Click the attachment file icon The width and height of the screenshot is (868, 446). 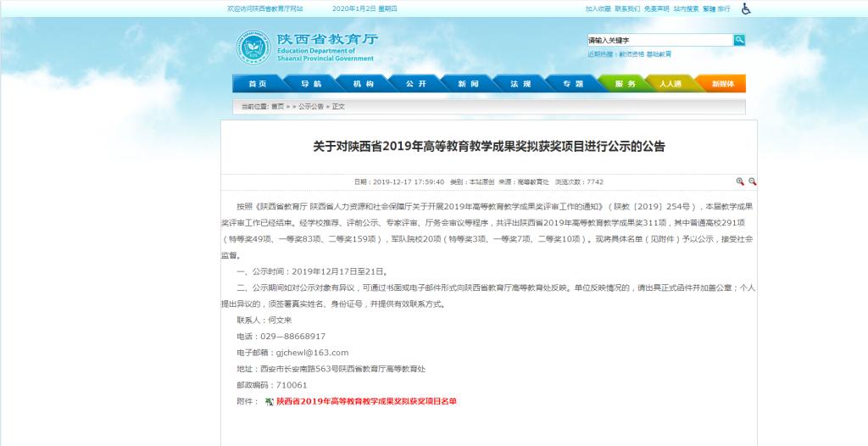(x=269, y=401)
